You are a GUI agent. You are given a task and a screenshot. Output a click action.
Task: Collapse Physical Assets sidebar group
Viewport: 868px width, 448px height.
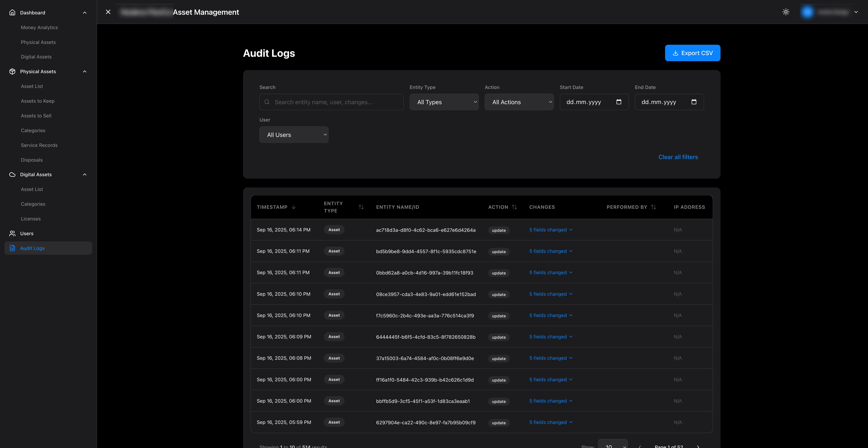(85, 71)
